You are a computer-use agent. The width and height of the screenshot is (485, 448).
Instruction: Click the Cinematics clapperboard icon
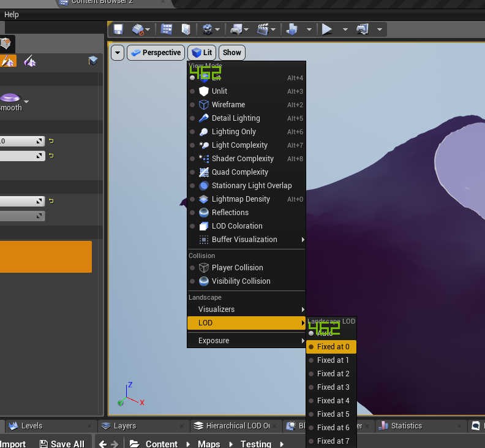[263, 29]
